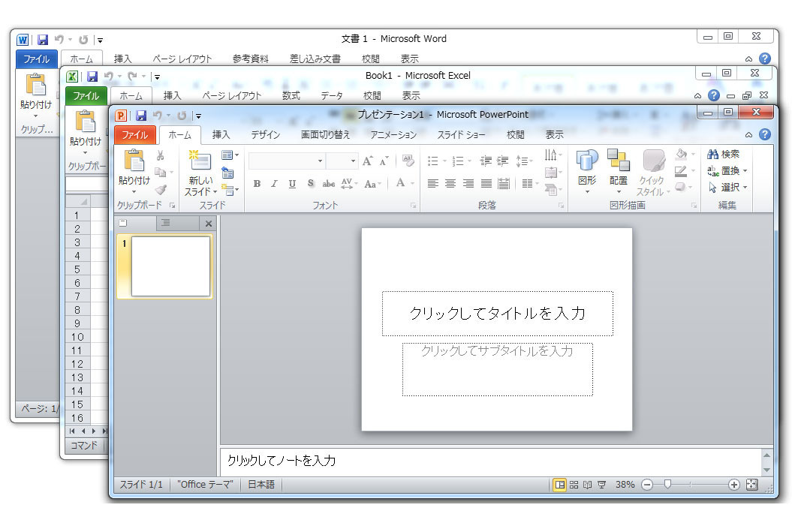Open the 選択 select dropdown
The width and height of the screenshot is (792, 532).
(728, 188)
